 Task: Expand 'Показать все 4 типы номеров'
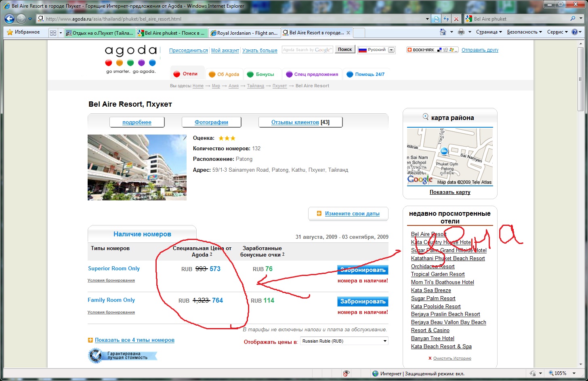(x=134, y=340)
